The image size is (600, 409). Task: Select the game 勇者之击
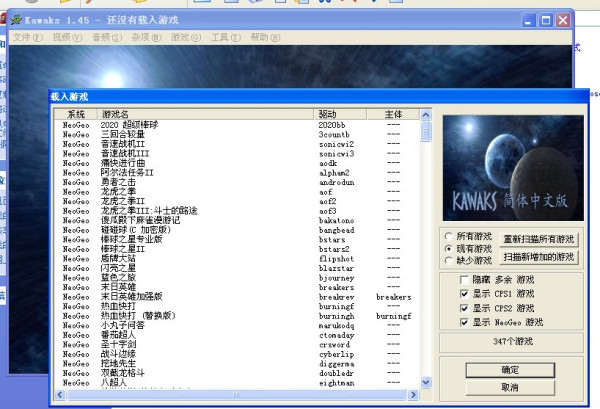tap(118, 183)
